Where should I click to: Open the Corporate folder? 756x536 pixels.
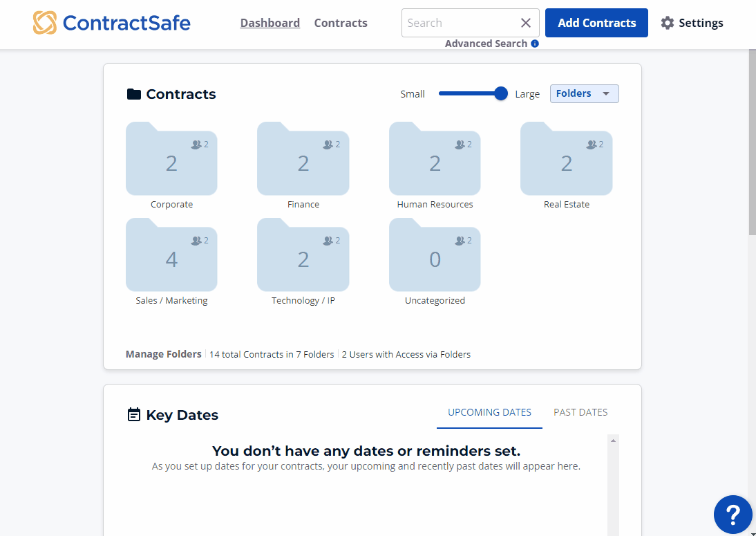(171, 159)
